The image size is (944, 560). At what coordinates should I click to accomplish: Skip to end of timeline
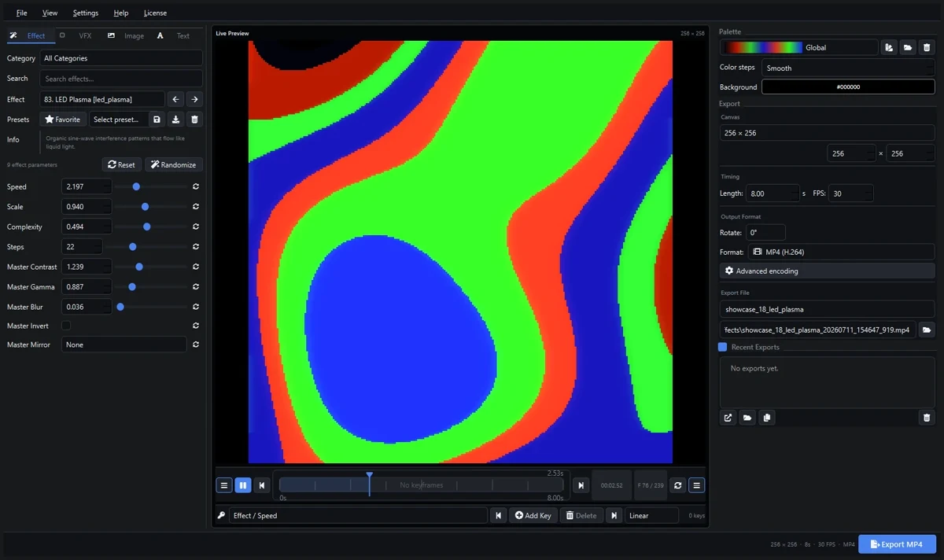pos(581,485)
